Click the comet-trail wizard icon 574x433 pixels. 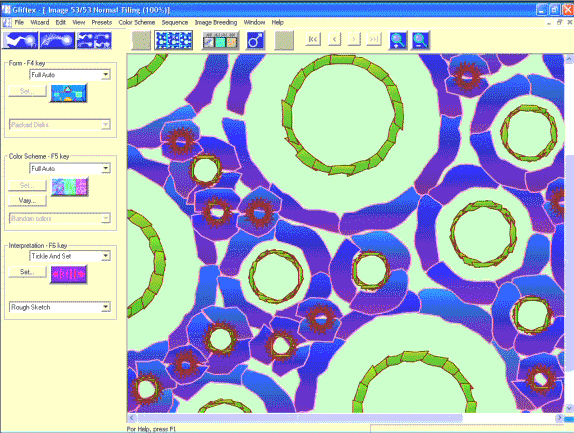pos(57,41)
